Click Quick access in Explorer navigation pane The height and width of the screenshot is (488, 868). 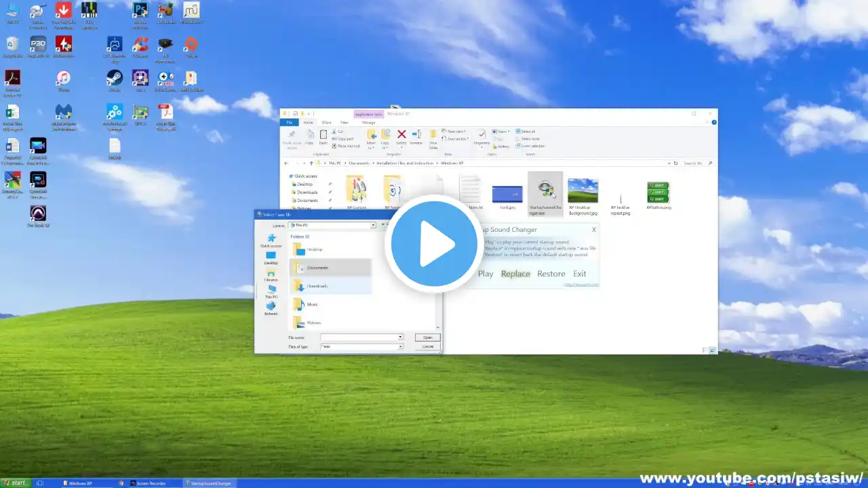pos(304,176)
